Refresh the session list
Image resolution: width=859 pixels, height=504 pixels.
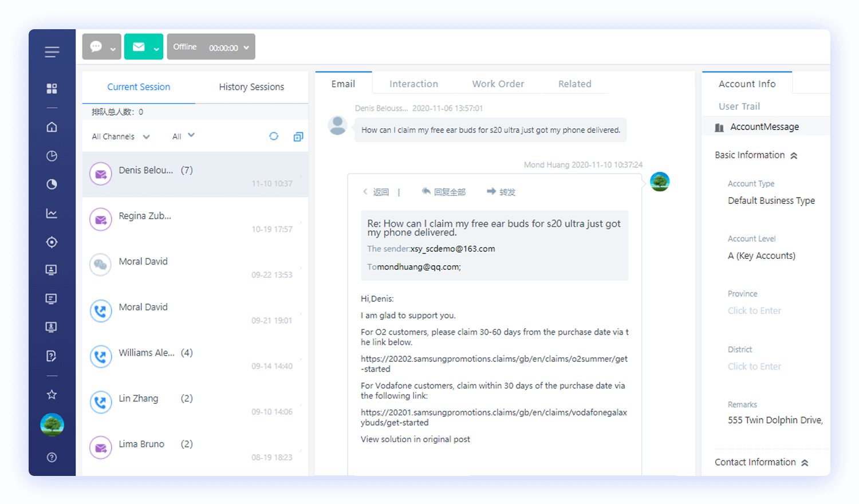[x=274, y=136]
